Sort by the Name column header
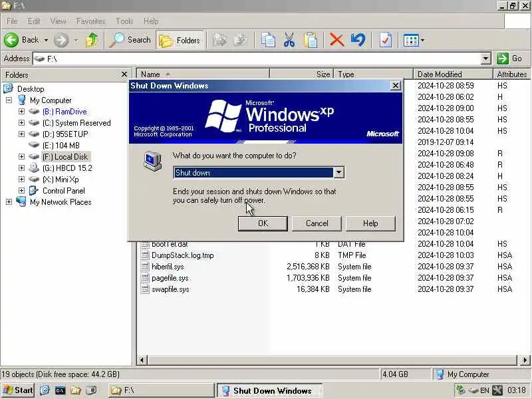Screen dimensions: 532x399 click(203, 74)
